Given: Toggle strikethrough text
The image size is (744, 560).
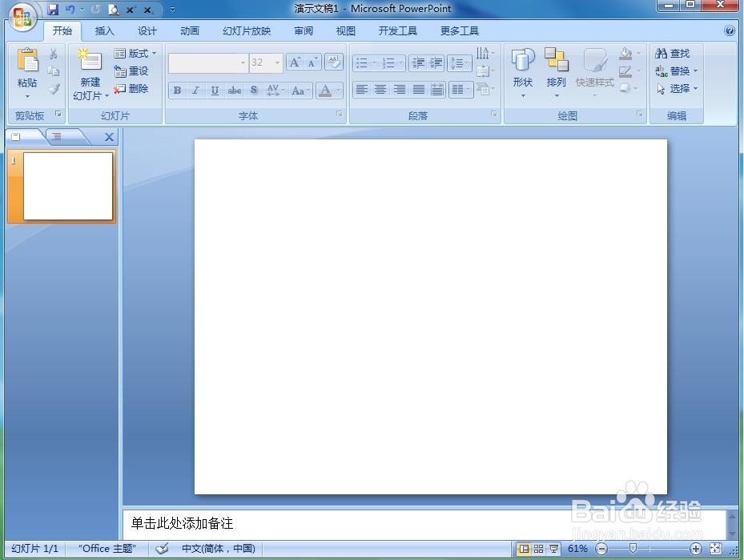Looking at the screenshot, I should coord(234,91).
